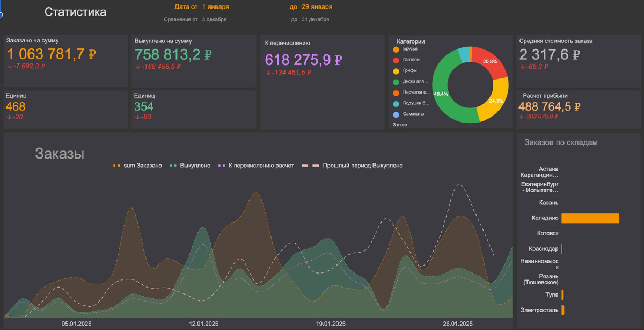Click the 05.01.2025 axis date
This screenshot has height=330, width=644.
coord(77,324)
